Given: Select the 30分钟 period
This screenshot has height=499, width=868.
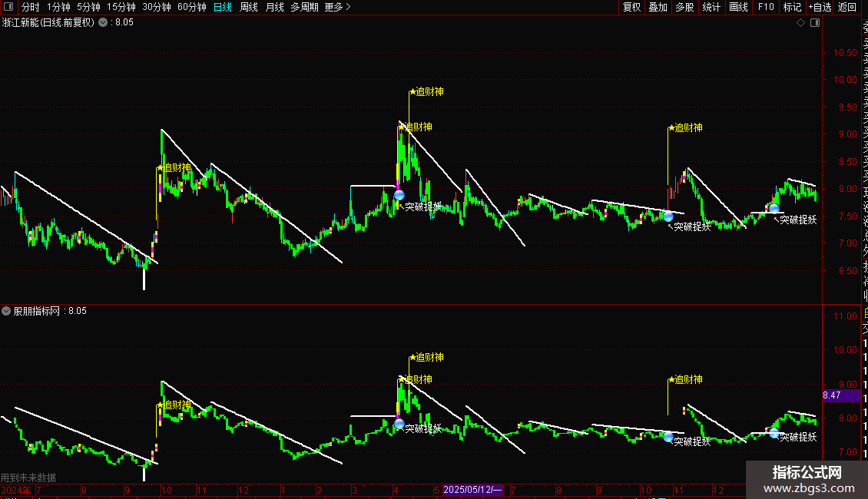Looking at the screenshot, I should coord(157,7).
